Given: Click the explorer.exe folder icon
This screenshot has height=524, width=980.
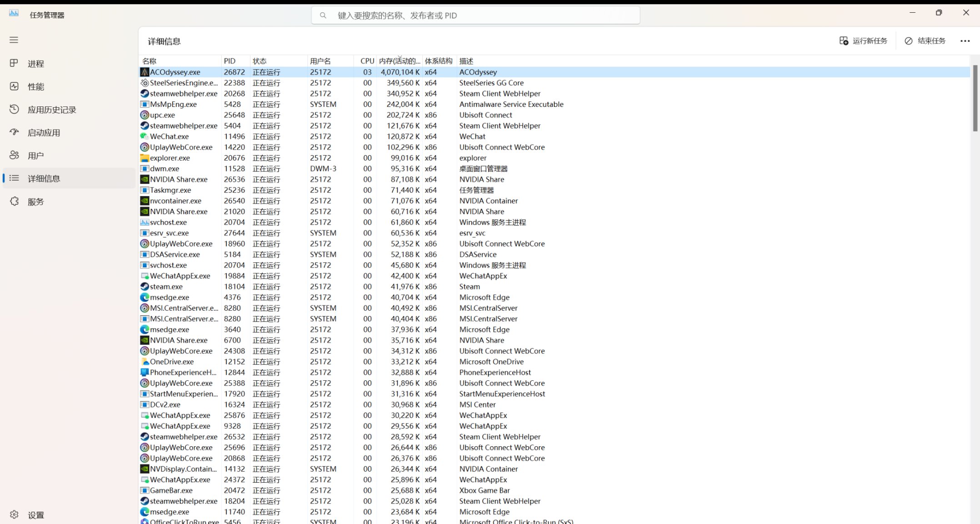Looking at the screenshot, I should [x=145, y=158].
